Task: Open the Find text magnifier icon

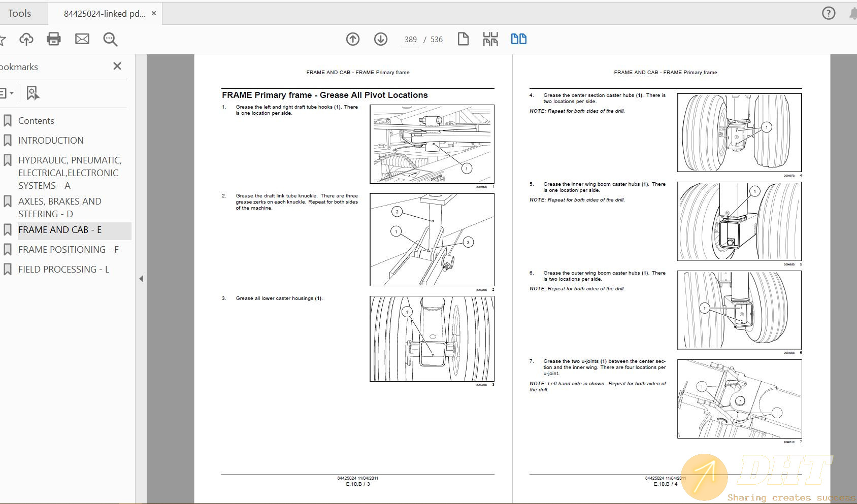Action: pos(110,39)
